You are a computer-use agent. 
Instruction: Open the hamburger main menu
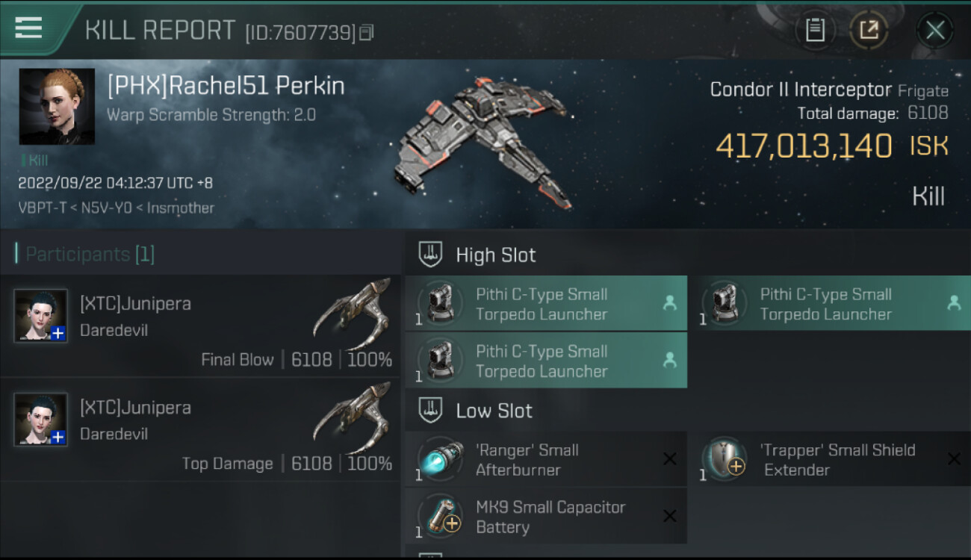point(28,28)
